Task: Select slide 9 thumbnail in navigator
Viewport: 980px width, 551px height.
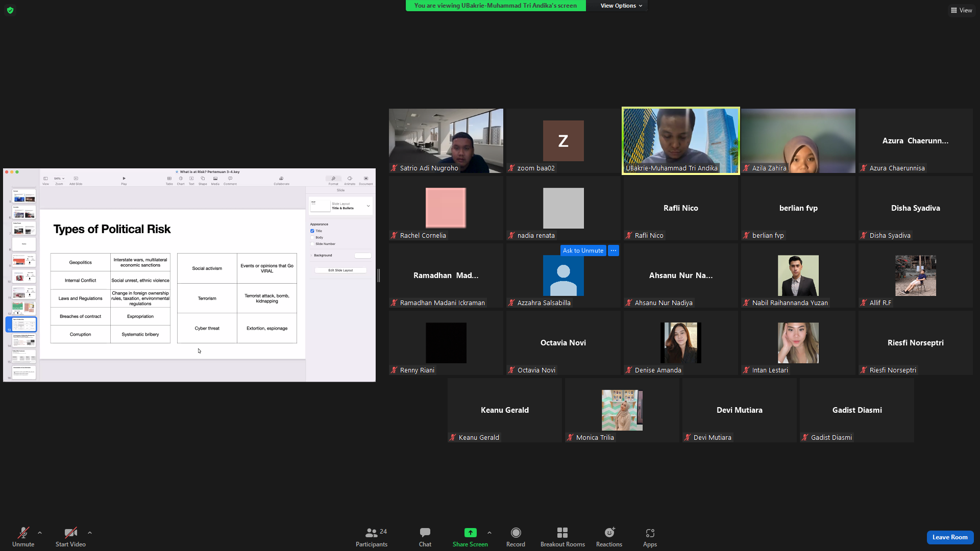Action: [24, 260]
